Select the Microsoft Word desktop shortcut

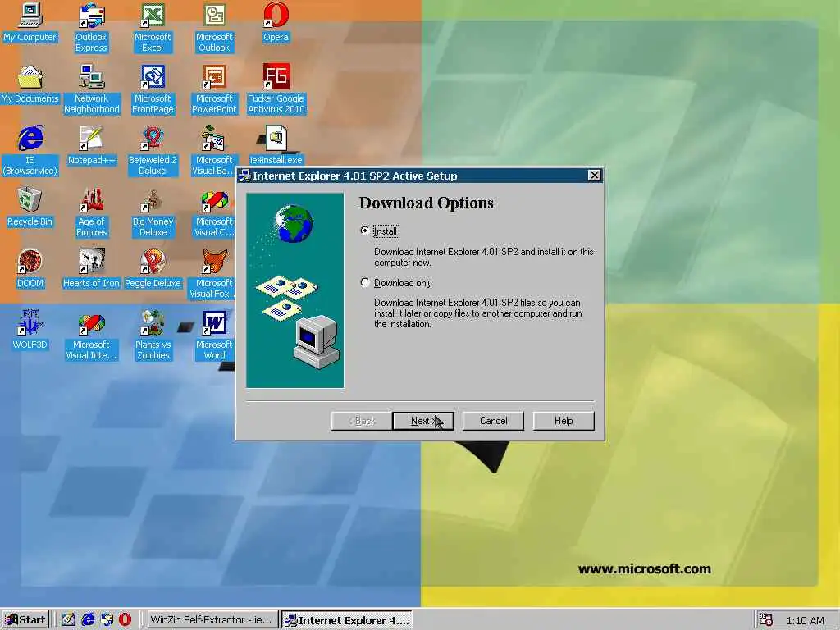(214, 335)
